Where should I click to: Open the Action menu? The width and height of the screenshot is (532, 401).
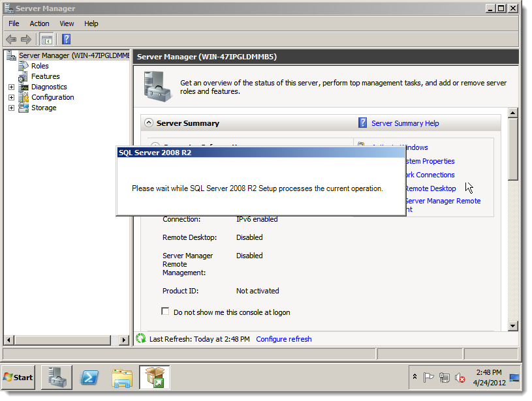point(39,23)
